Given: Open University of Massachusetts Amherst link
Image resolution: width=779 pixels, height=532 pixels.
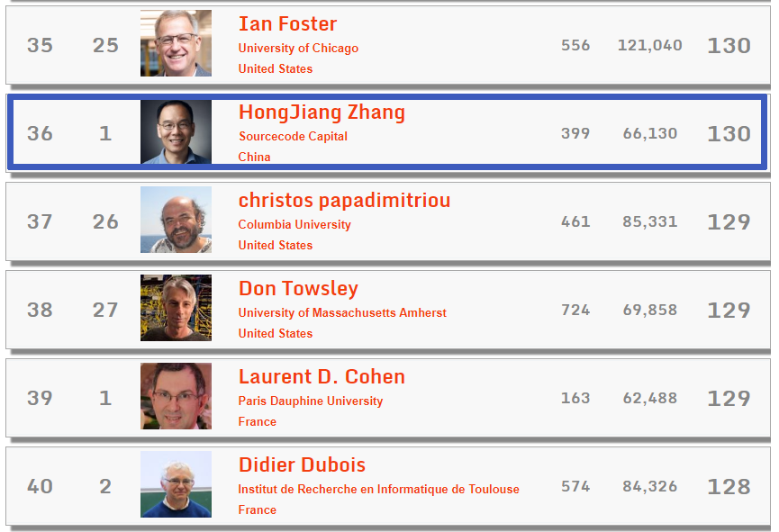Looking at the screenshot, I should (342, 312).
